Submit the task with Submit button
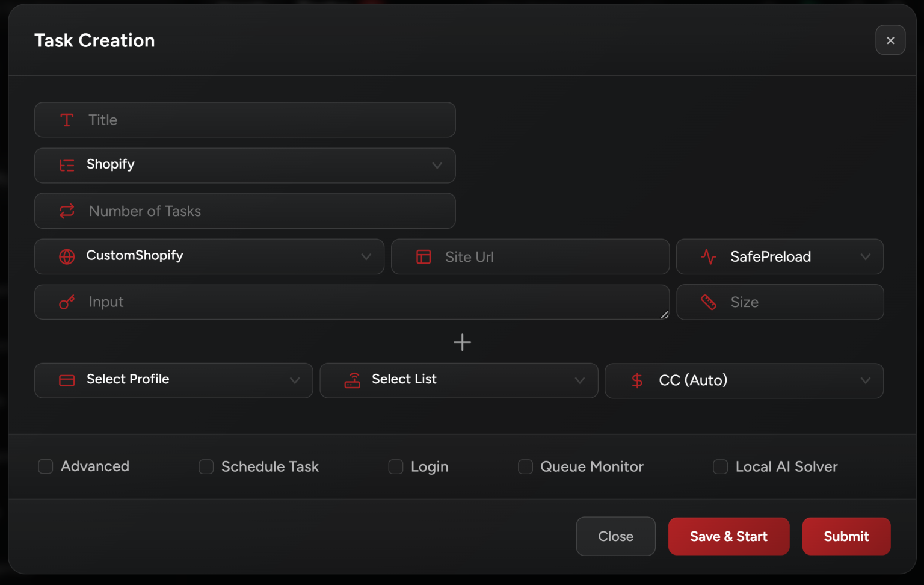Viewport: 924px width, 585px height. point(846,536)
